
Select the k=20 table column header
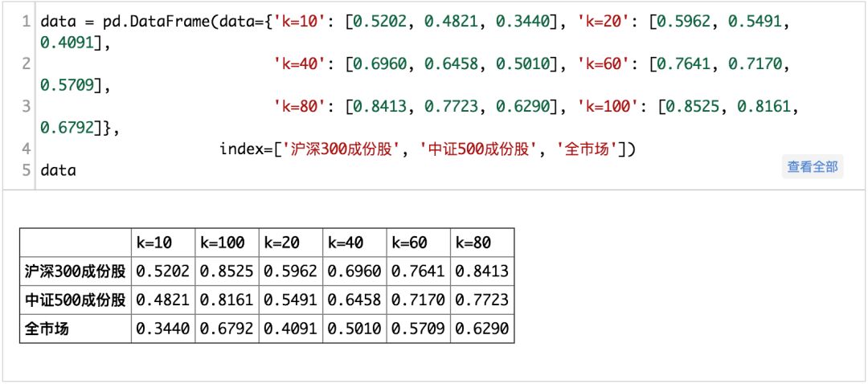(x=290, y=243)
